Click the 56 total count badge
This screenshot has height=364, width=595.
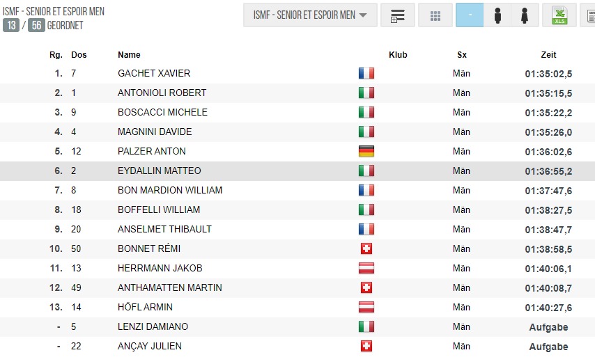coord(36,26)
